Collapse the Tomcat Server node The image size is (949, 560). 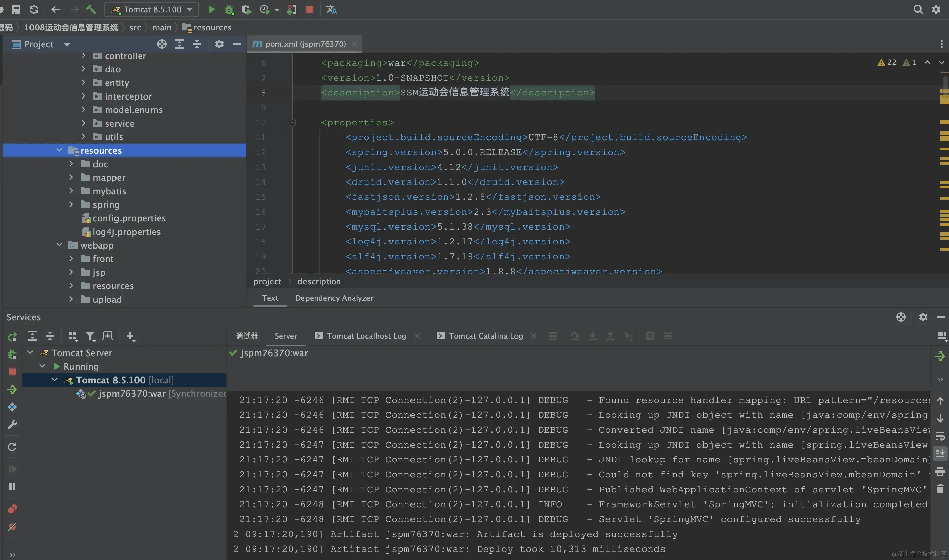tap(30, 352)
